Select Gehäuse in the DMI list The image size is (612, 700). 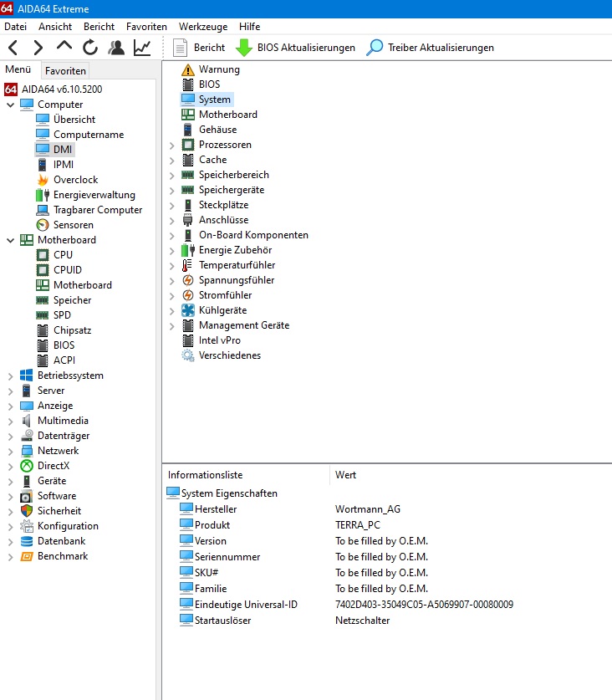pos(218,130)
